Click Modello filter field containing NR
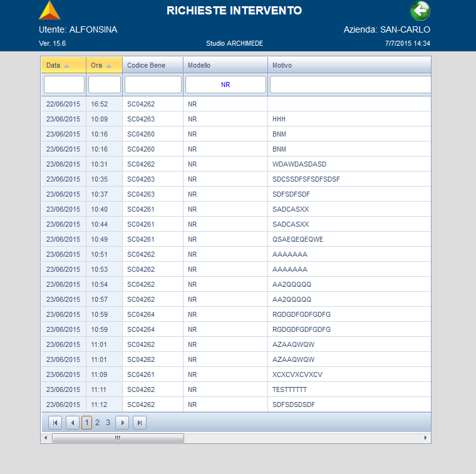 pyautogui.click(x=225, y=85)
